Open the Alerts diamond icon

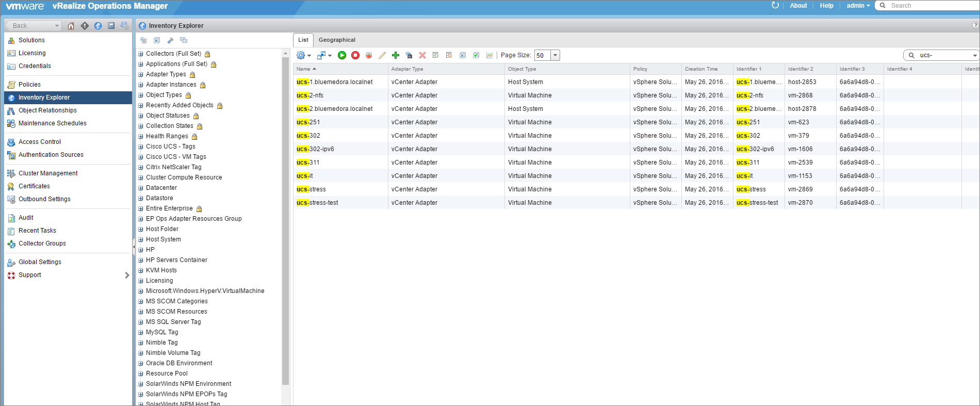coord(85,26)
